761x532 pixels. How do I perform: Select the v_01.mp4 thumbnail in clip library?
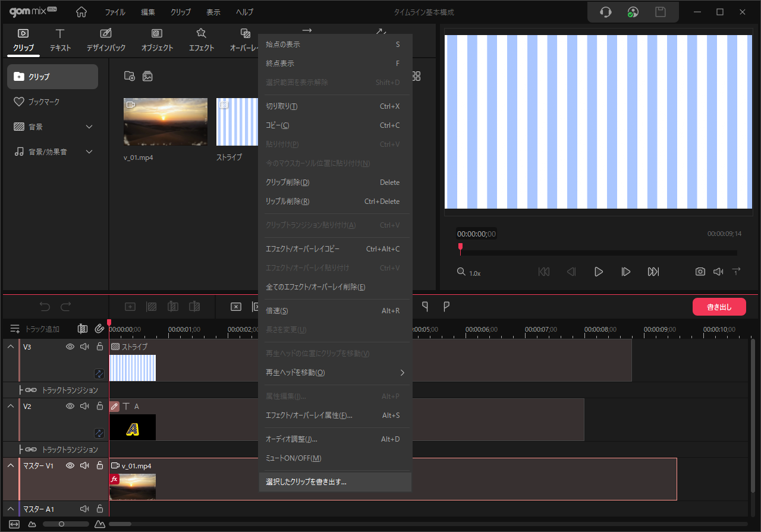click(165, 122)
